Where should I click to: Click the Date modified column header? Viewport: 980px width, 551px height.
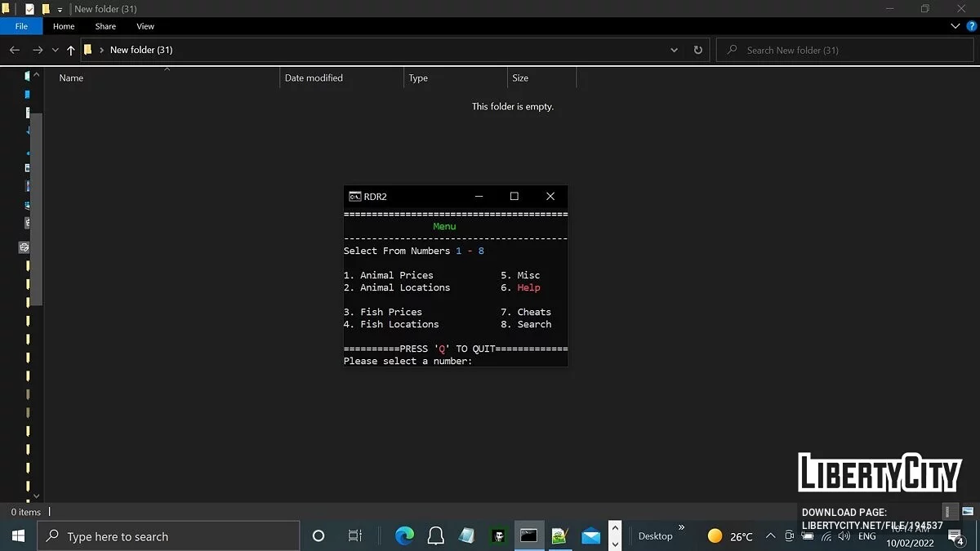(x=314, y=78)
